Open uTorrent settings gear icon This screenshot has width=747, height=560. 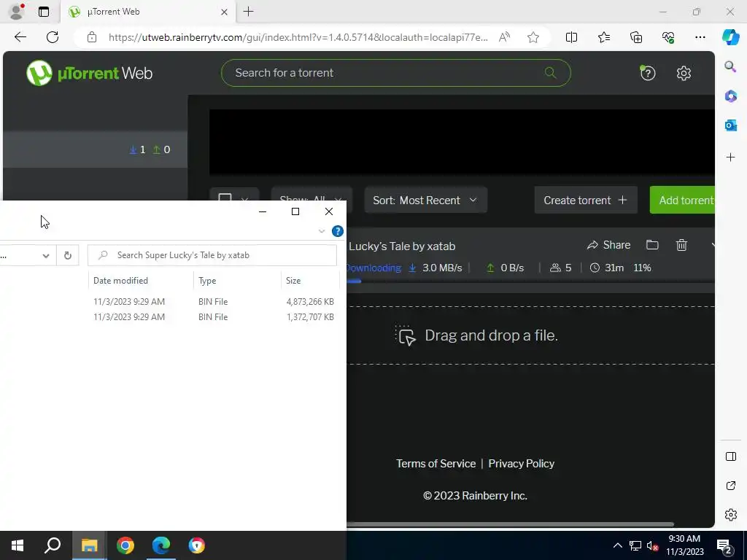coord(684,73)
